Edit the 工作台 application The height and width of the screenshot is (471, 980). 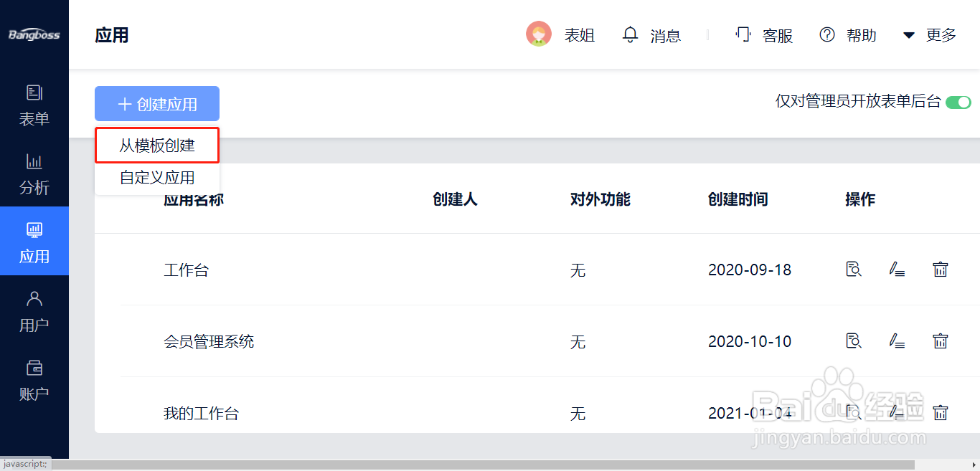[x=897, y=270]
